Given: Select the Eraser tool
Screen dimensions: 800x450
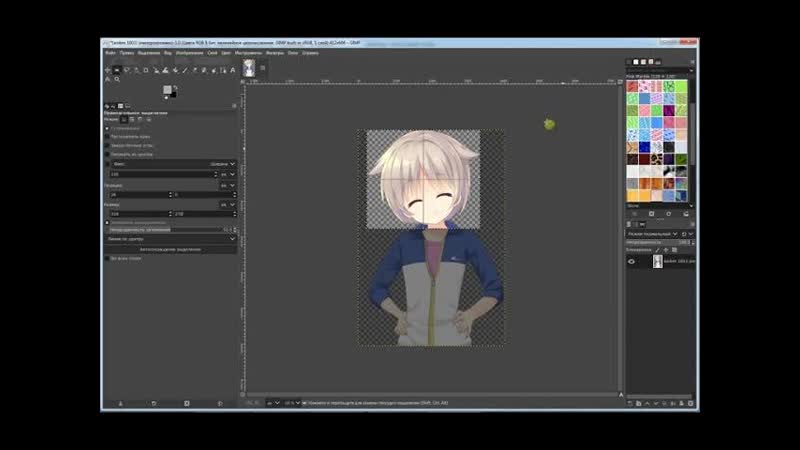Looking at the screenshot, I should coord(194,70).
